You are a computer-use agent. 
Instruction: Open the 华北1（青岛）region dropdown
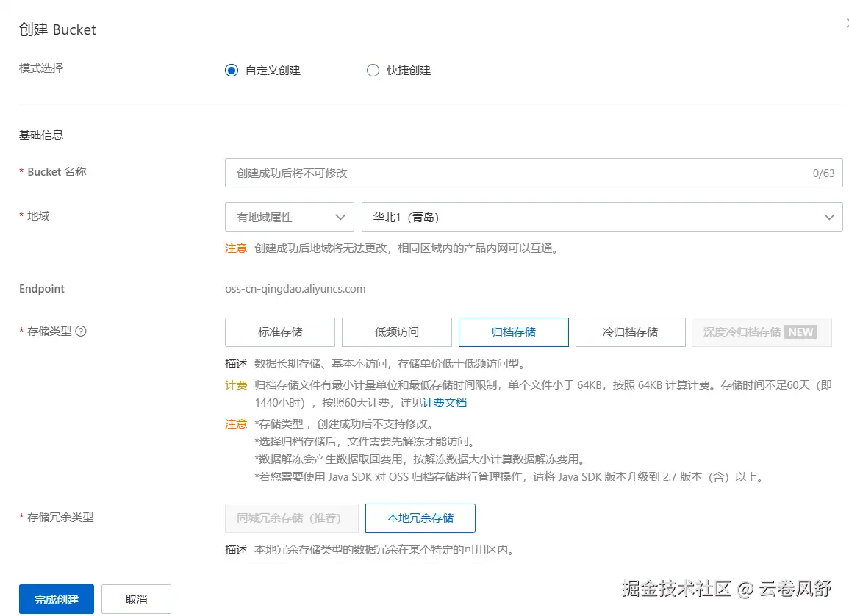(602, 217)
